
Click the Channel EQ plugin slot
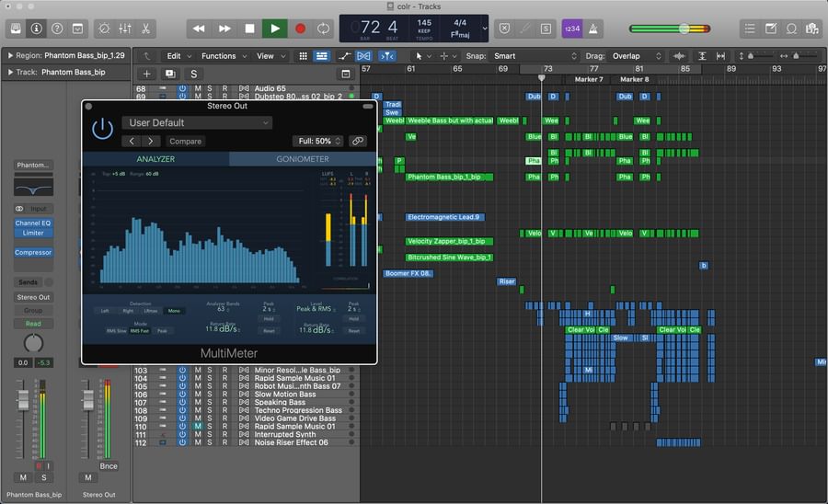tap(33, 223)
